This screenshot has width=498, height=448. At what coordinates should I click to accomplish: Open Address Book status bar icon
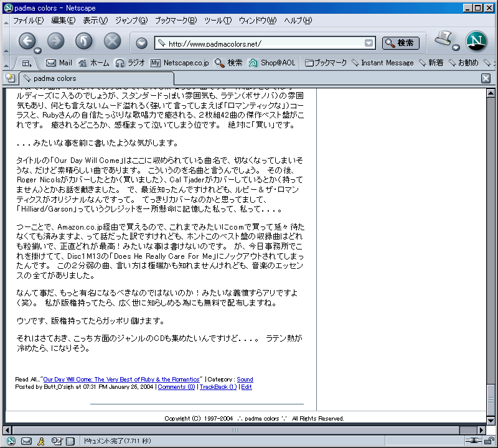click(x=70, y=441)
